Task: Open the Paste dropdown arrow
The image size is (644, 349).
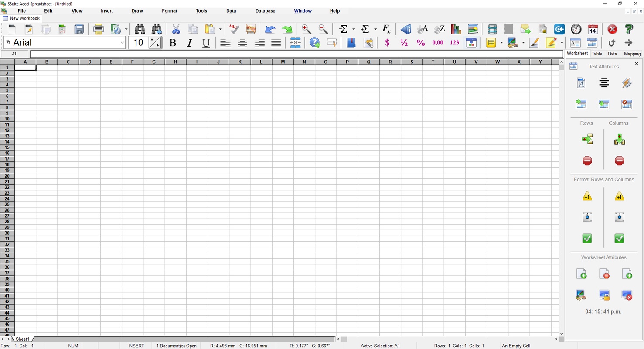Action: coord(220,29)
